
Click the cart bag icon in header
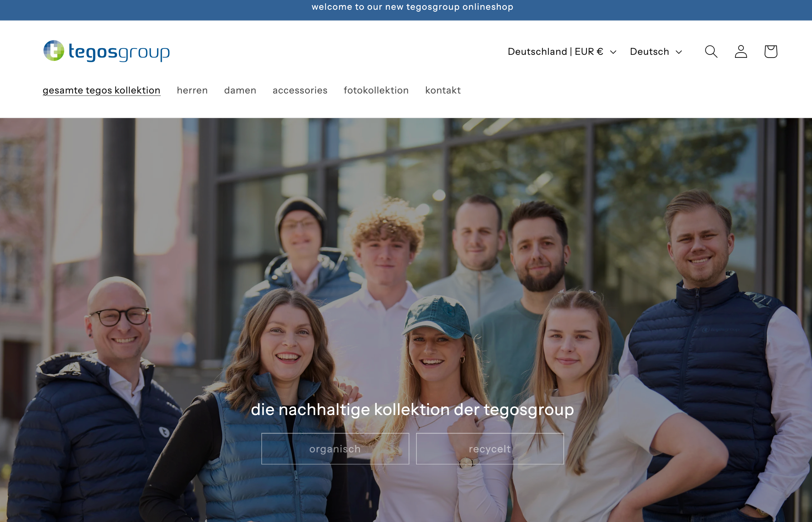(x=770, y=51)
